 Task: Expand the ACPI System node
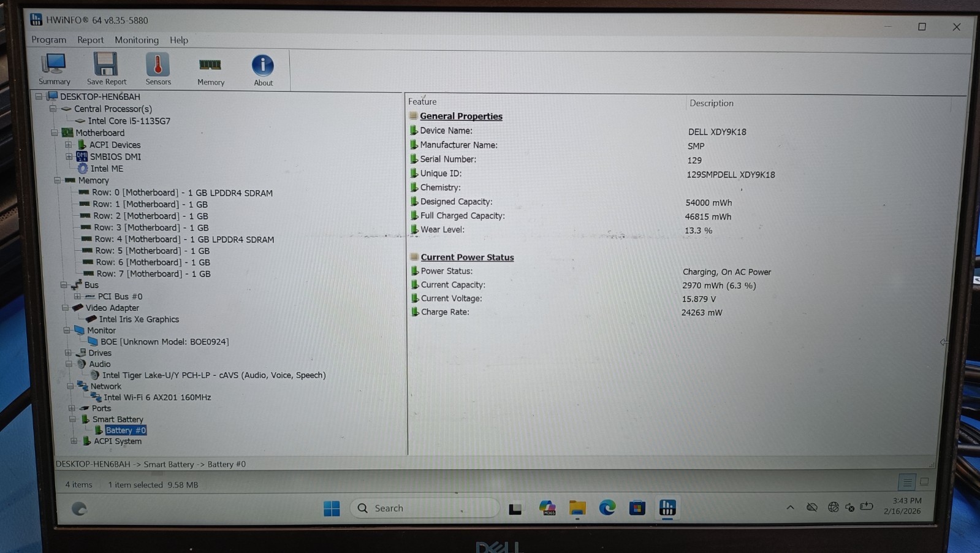[74, 441]
